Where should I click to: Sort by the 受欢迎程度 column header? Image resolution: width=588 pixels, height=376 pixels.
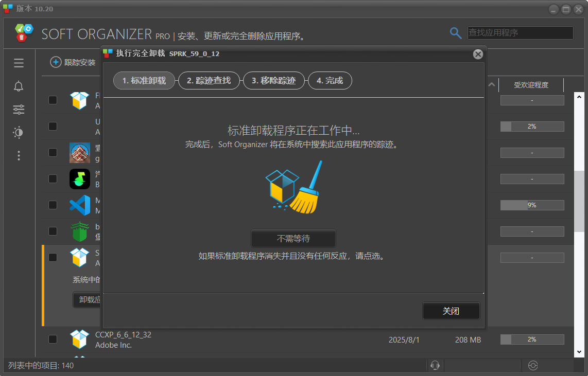tap(531, 85)
